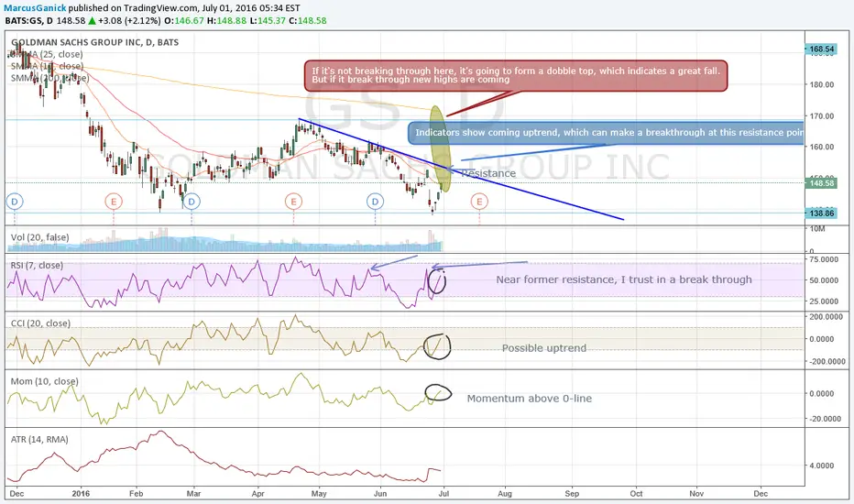The height and width of the screenshot is (504, 854).
Task: Click the D dividend marker below early December
Action: tap(14, 202)
